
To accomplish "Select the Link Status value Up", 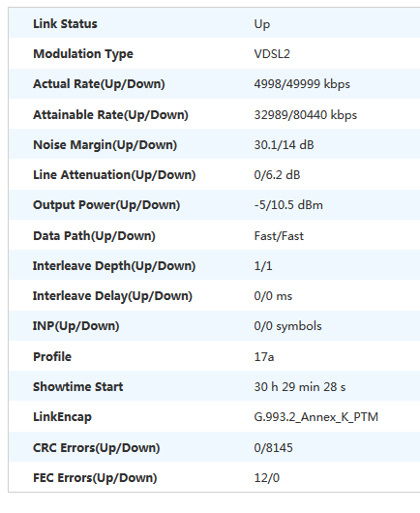I will (x=262, y=24).
